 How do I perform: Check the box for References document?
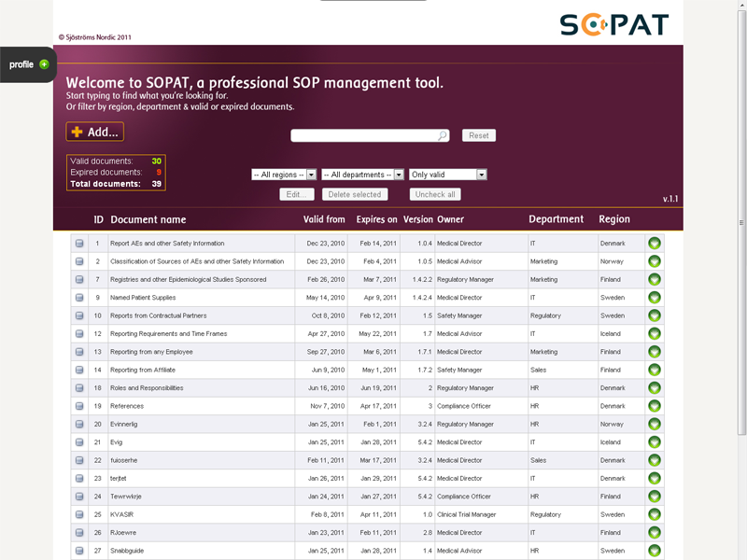click(79, 406)
